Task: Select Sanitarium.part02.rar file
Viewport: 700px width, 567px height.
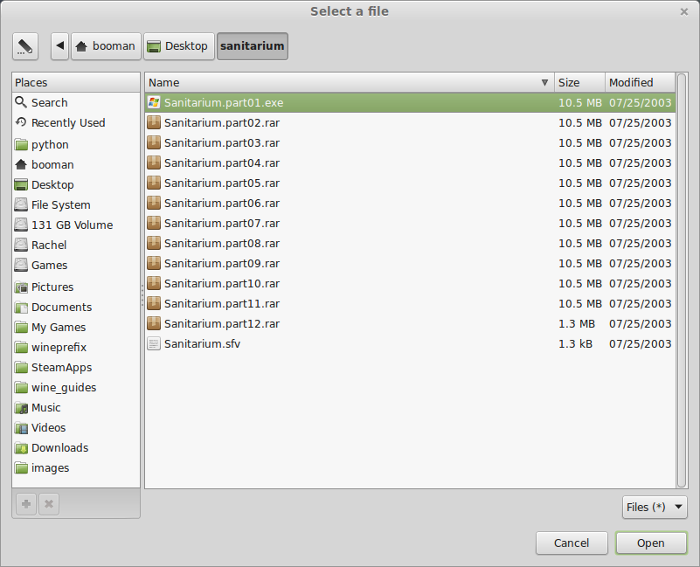Action: [410, 123]
